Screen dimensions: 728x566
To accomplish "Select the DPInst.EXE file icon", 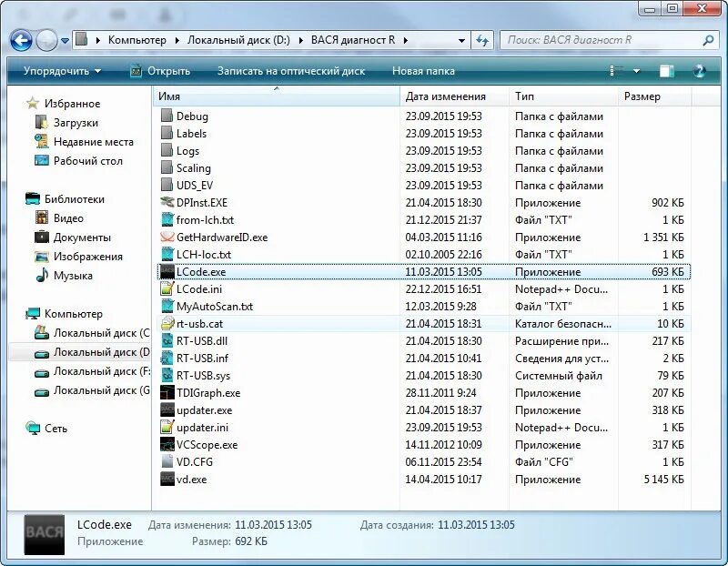I will tap(167, 202).
